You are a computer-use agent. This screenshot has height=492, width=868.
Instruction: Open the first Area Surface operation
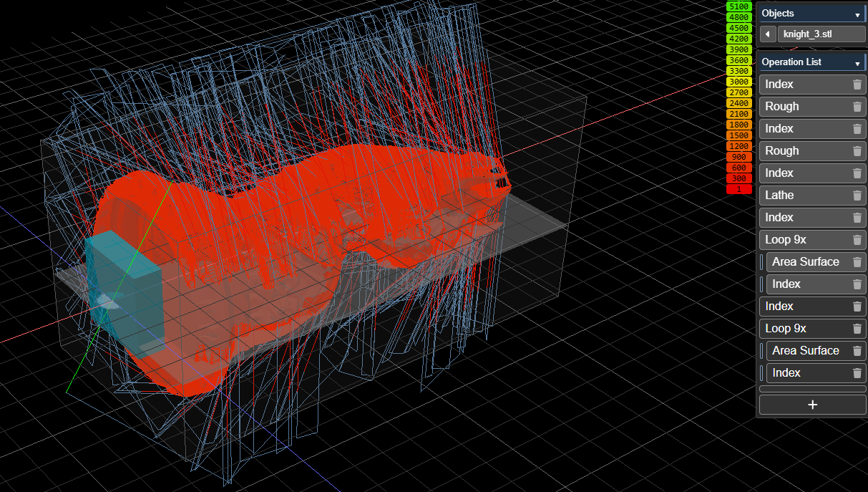tap(805, 262)
